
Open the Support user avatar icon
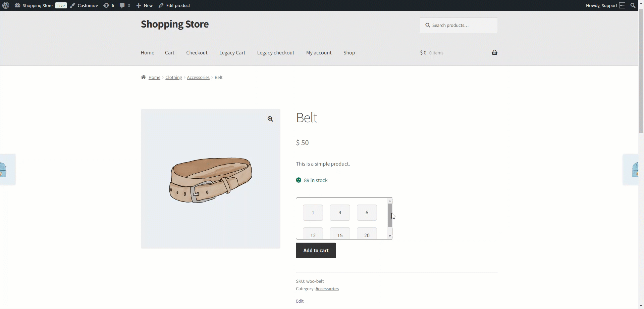[622, 5]
